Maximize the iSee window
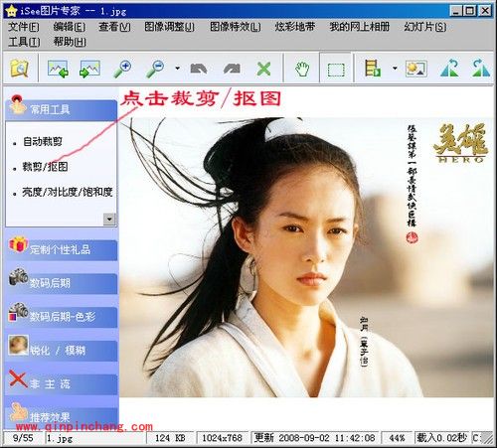The image size is (497, 448). (470, 11)
